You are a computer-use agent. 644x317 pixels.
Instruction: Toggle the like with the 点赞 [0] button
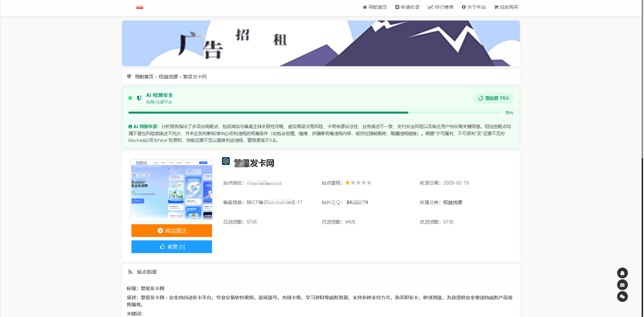(x=171, y=246)
